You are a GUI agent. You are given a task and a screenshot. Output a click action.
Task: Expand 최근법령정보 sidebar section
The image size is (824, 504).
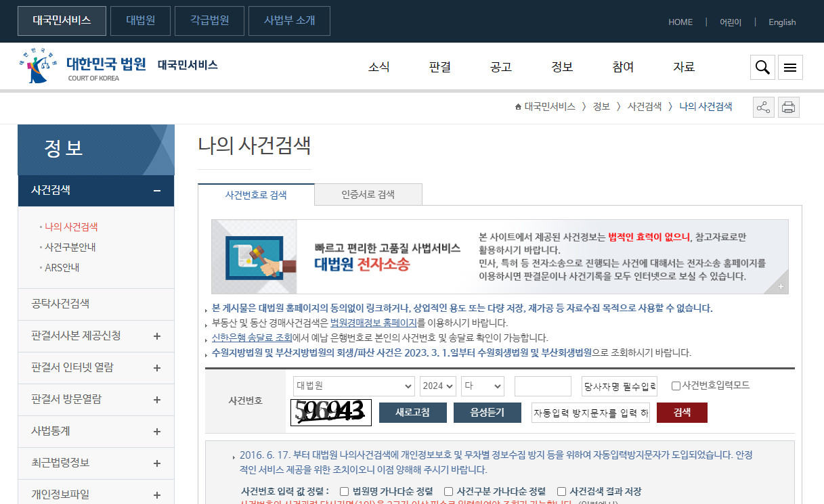pyautogui.click(x=157, y=463)
